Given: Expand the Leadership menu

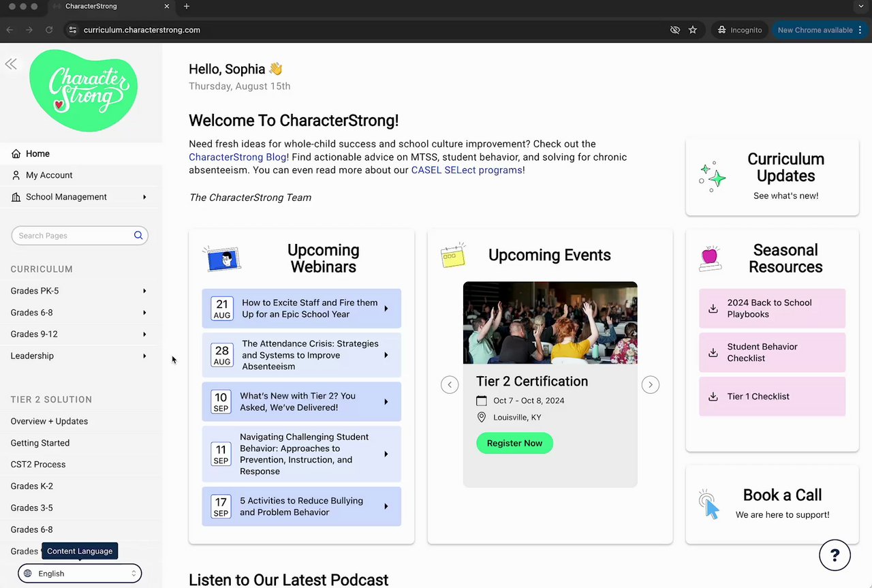Looking at the screenshot, I should 144,356.
